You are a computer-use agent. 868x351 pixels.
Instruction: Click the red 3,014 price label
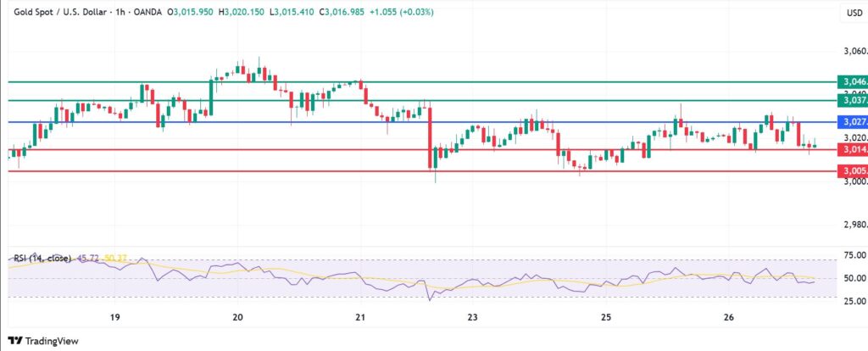click(x=851, y=149)
